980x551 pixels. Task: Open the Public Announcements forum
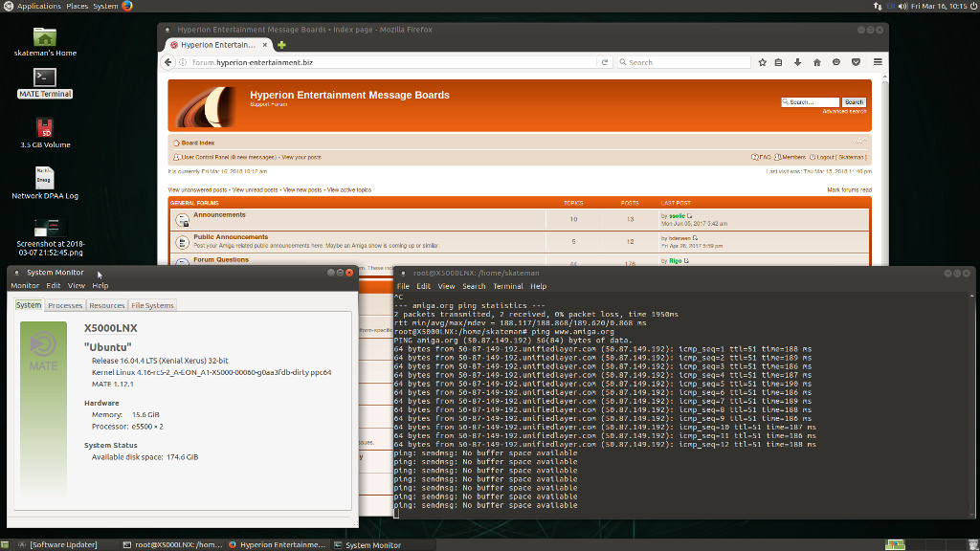(231, 237)
